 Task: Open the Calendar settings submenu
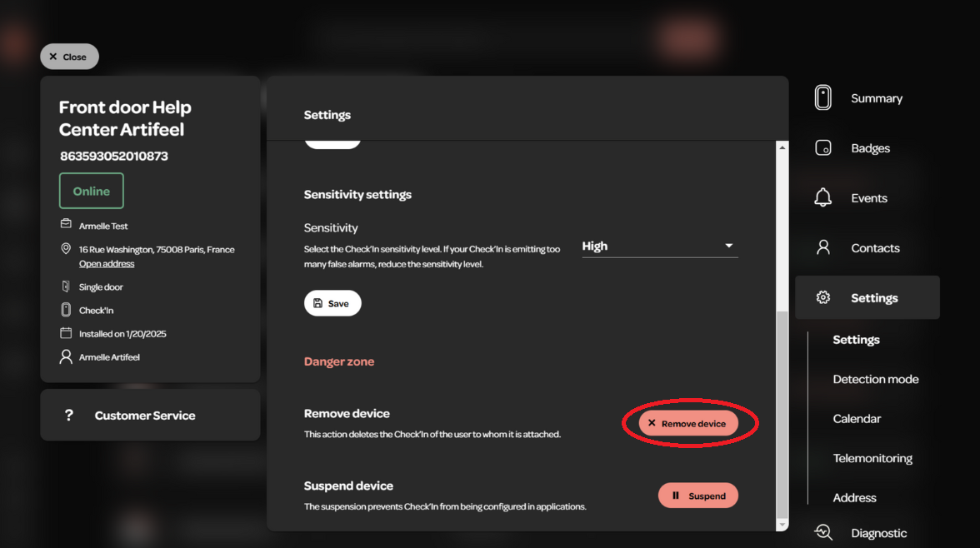pos(857,419)
